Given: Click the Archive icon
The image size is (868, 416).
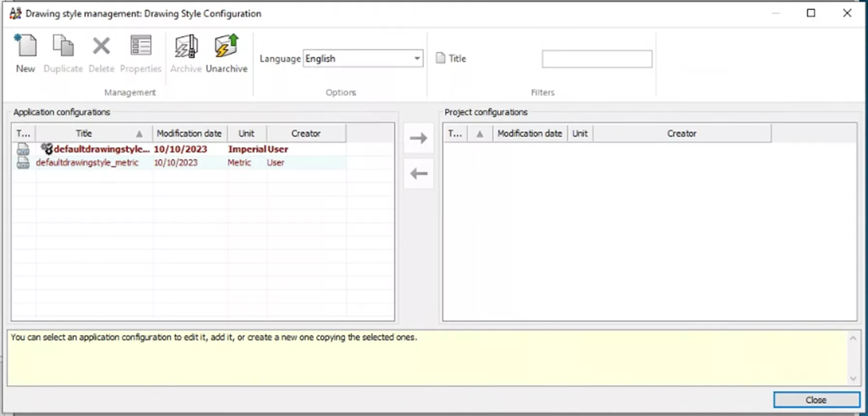Looking at the screenshot, I should click(x=186, y=47).
